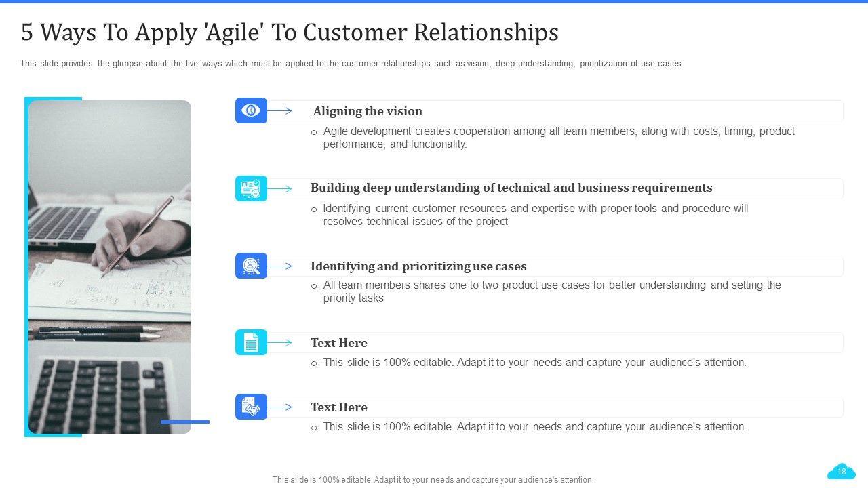Click the slide title '5 Ways To Apply Agile'

pyautogui.click(x=290, y=32)
